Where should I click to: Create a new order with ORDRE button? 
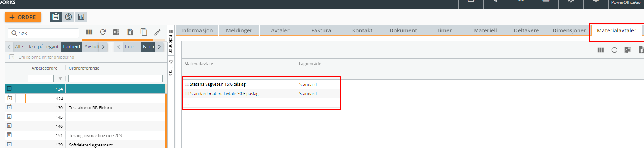23,17
